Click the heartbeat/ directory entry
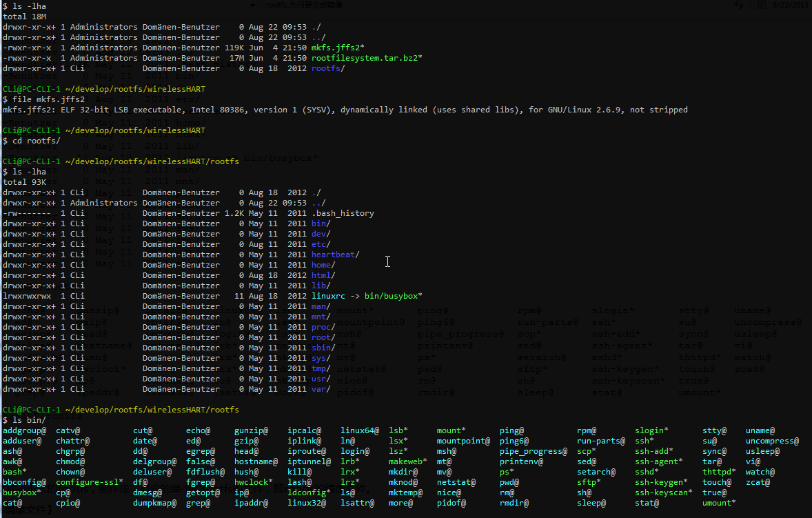Image resolution: width=812 pixels, height=518 pixels. (335, 255)
